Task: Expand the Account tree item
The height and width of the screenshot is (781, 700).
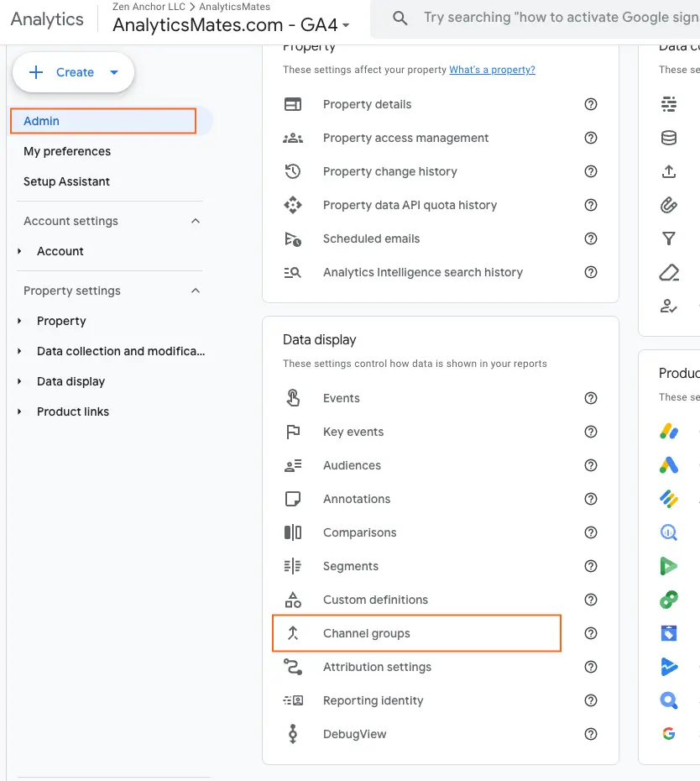Action: pos(19,251)
